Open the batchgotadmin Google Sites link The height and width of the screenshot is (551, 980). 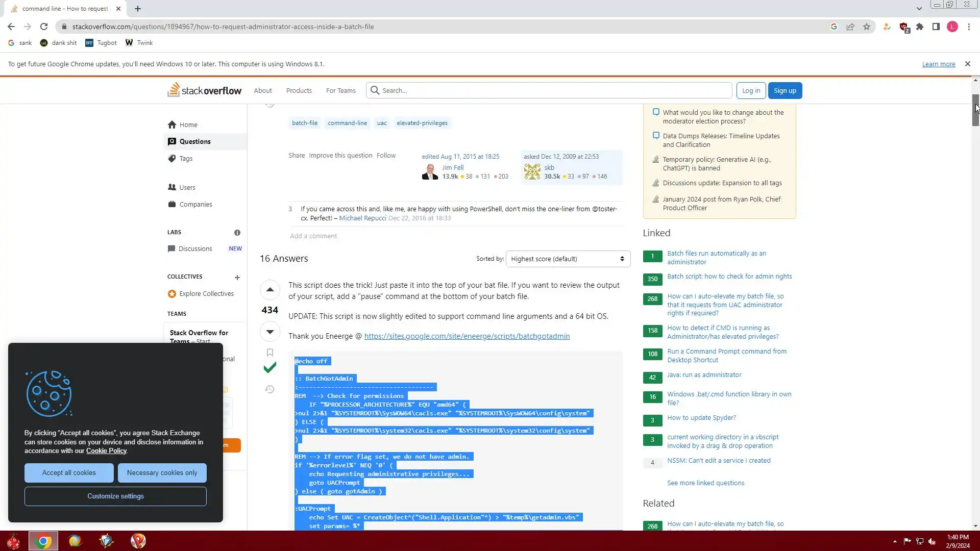pyautogui.click(x=467, y=336)
